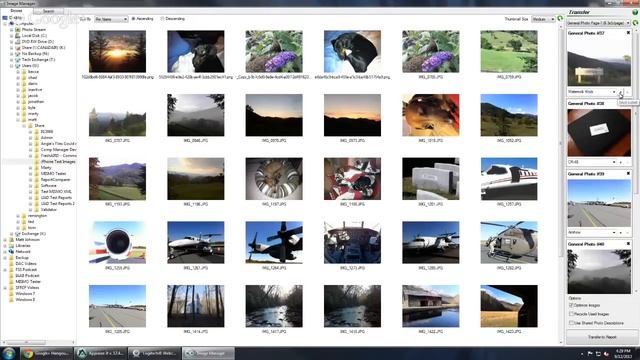Expand the becca folder node
This screenshot has height=360, width=640.
click(18, 72)
